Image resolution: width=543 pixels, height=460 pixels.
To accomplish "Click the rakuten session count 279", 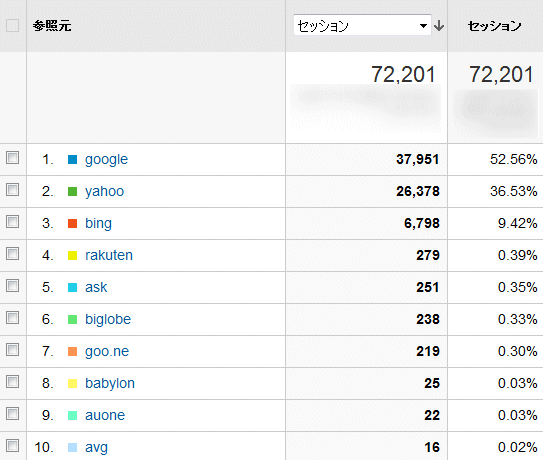I will (428, 255).
